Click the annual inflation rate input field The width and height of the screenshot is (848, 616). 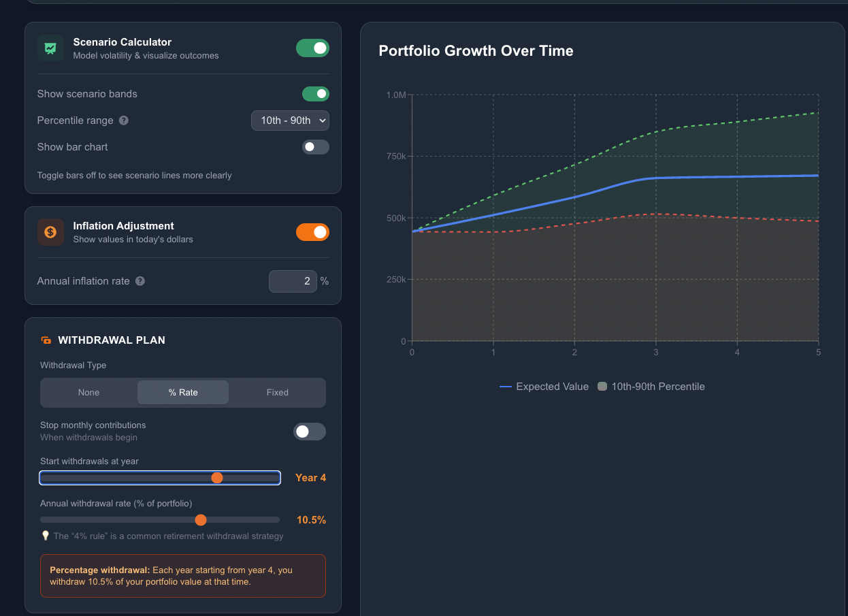[293, 281]
